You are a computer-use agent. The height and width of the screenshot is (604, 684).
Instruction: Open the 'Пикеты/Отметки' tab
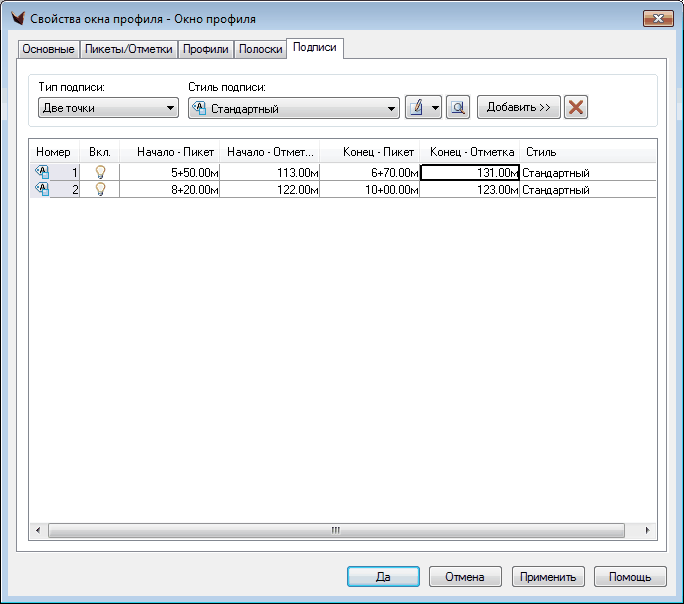pyautogui.click(x=128, y=49)
